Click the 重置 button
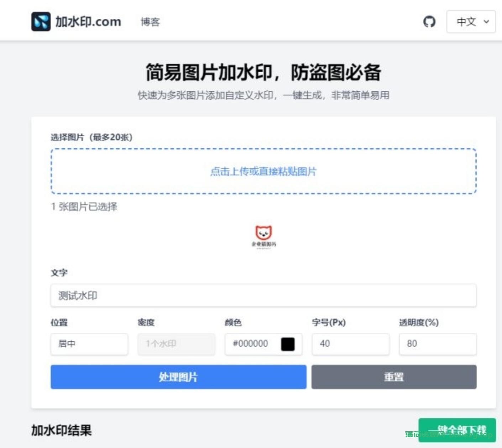 click(394, 377)
